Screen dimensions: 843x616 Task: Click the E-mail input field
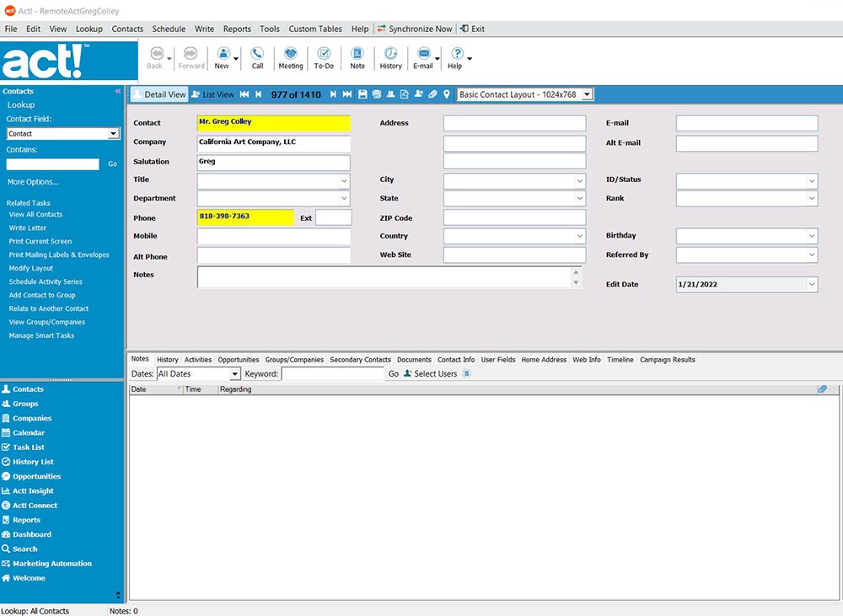[x=747, y=123]
